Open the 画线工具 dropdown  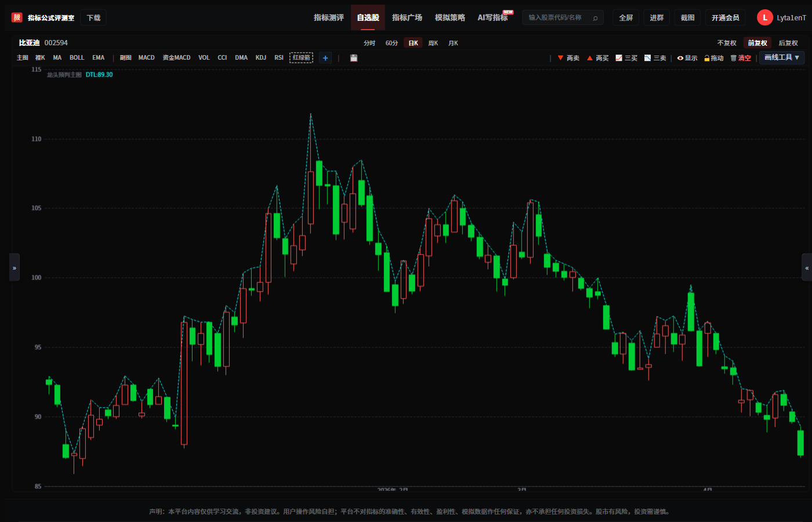click(782, 57)
